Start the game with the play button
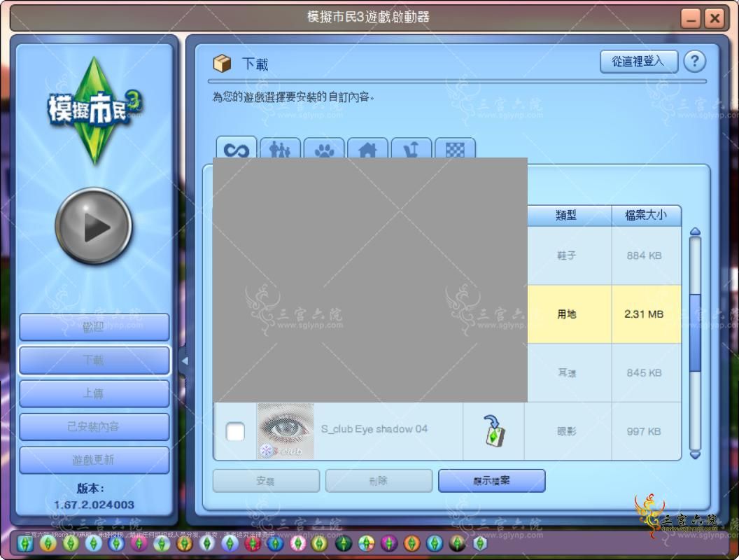This screenshot has height=560, width=739. pos(94,227)
